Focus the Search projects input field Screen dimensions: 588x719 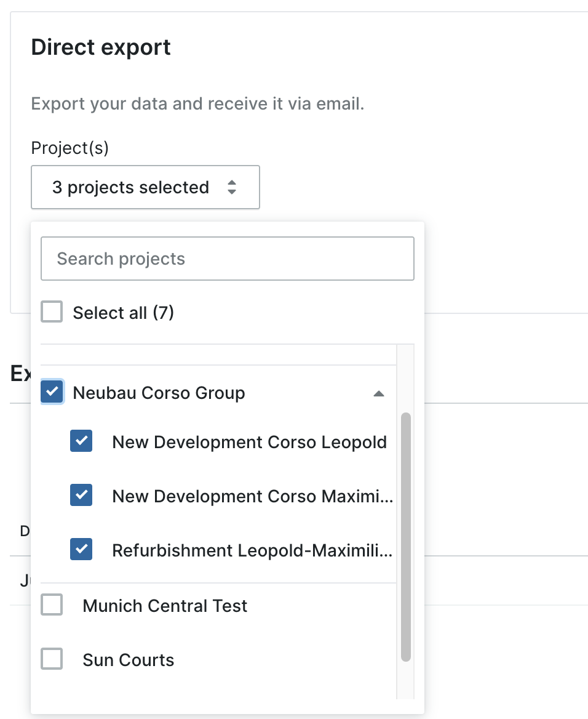pos(227,259)
